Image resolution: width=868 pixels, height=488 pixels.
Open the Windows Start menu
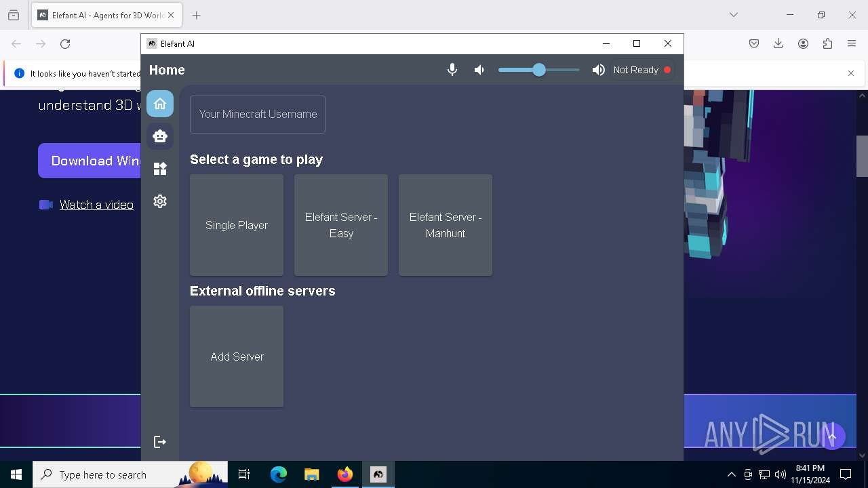[x=16, y=474]
